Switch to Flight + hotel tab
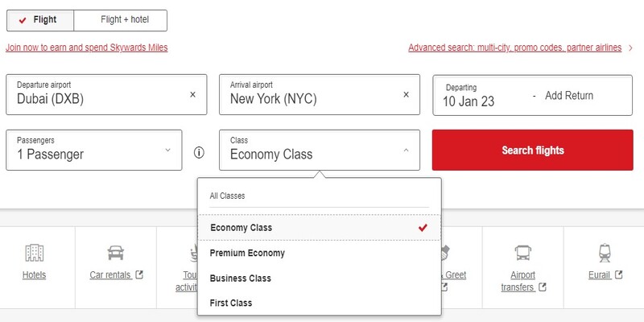The height and width of the screenshot is (322, 644). coord(120,20)
